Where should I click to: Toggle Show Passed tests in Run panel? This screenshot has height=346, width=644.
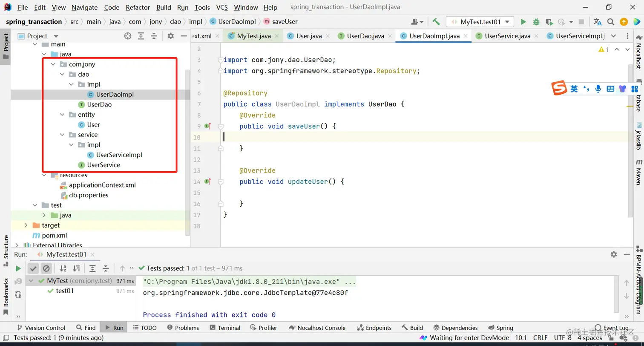click(x=33, y=268)
